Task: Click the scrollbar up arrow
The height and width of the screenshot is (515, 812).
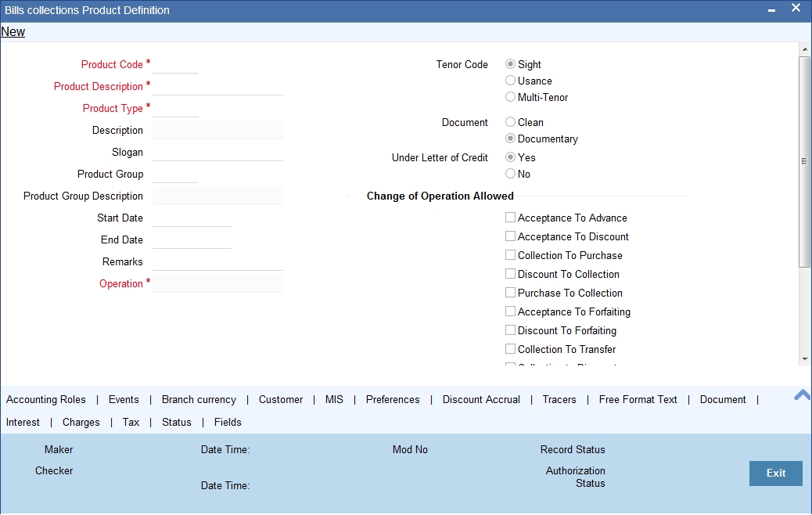Action: point(804,49)
